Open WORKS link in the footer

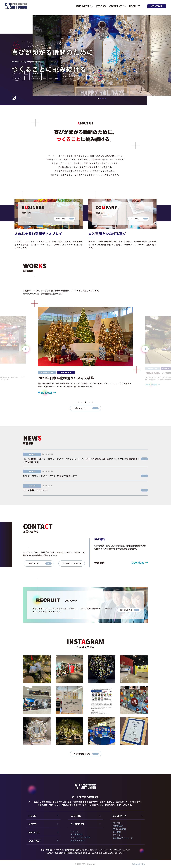[76, 816]
